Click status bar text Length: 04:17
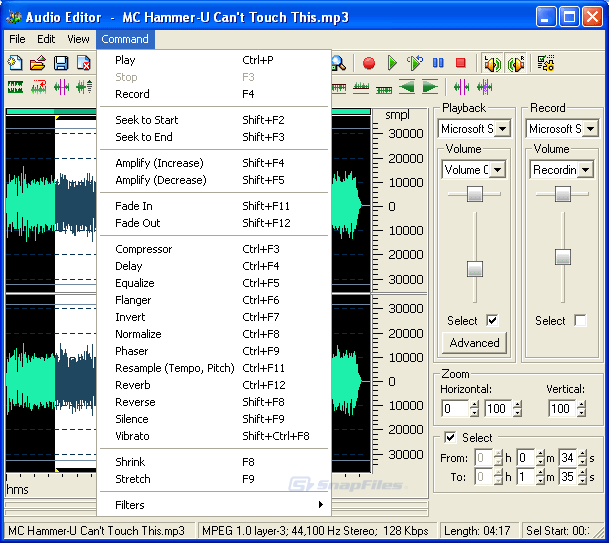The width and height of the screenshot is (609, 543). coord(477,531)
